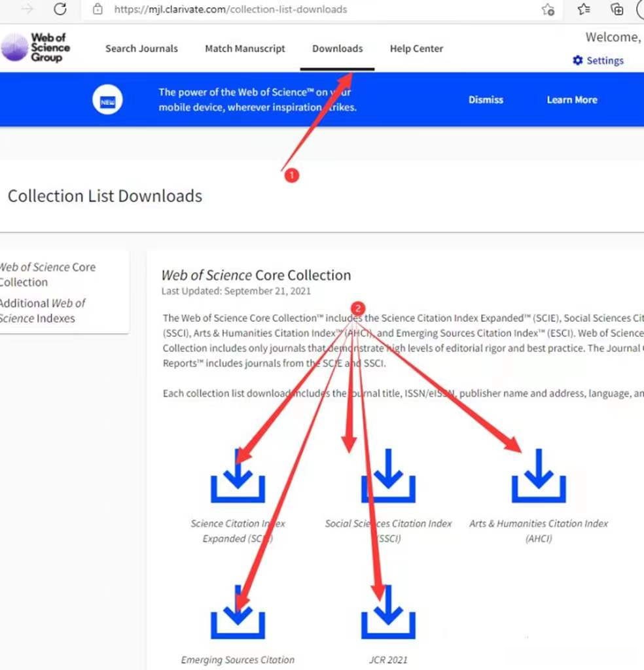Click the JCR 2021 label
644x670 pixels.
click(x=388, y=660)
